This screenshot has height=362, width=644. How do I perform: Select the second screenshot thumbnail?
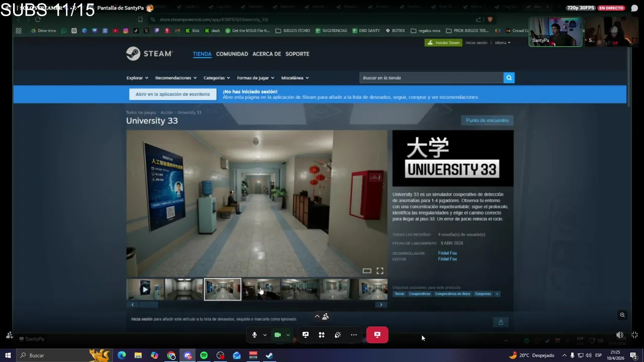184,290
